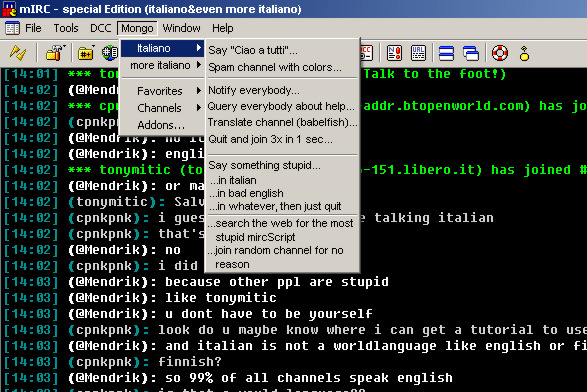The width and height of the screenshot is (587, 392).
Task: Open the lifebuoy Help icon
Action: pos(499,53)
